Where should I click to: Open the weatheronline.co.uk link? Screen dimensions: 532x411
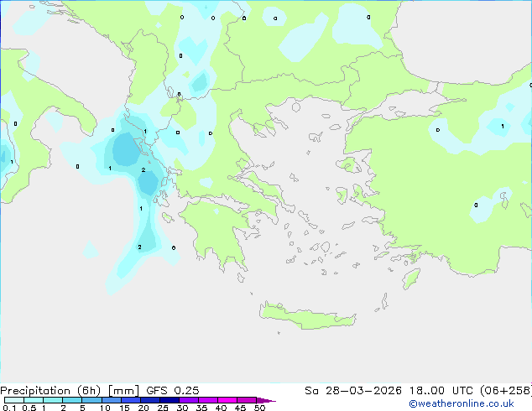point(462,403)
